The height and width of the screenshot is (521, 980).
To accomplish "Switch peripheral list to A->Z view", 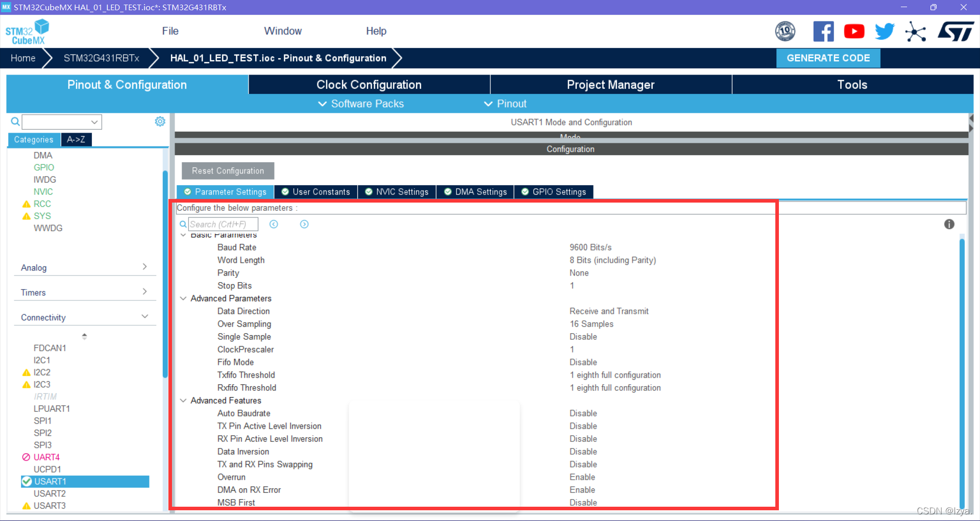I will 76,139.
